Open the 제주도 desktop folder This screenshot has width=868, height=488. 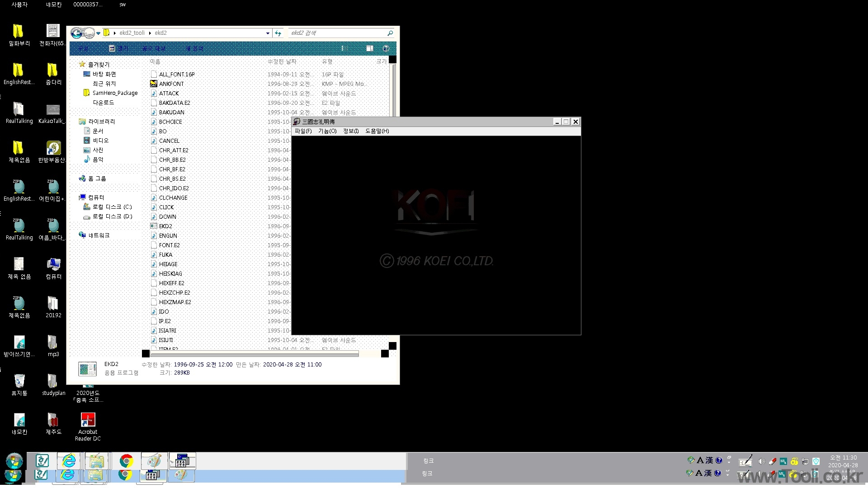point(53,424)
